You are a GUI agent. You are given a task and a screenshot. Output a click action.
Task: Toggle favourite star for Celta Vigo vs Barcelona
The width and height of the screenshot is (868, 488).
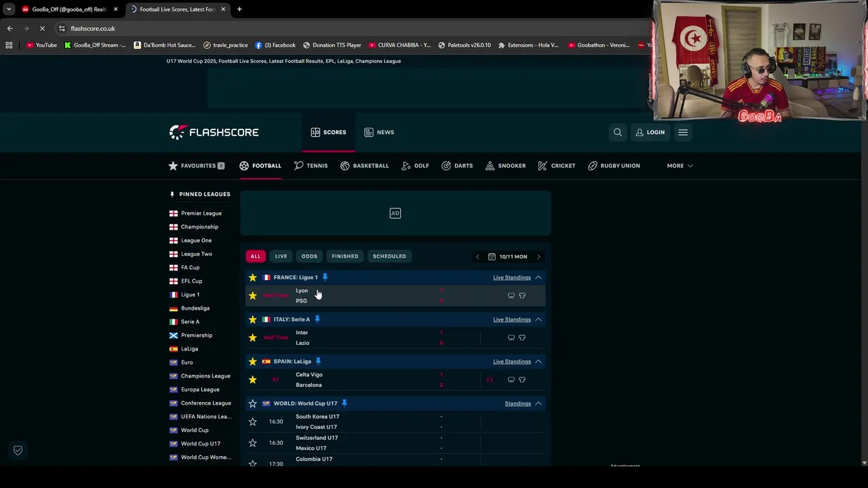[x=253, y=380]
